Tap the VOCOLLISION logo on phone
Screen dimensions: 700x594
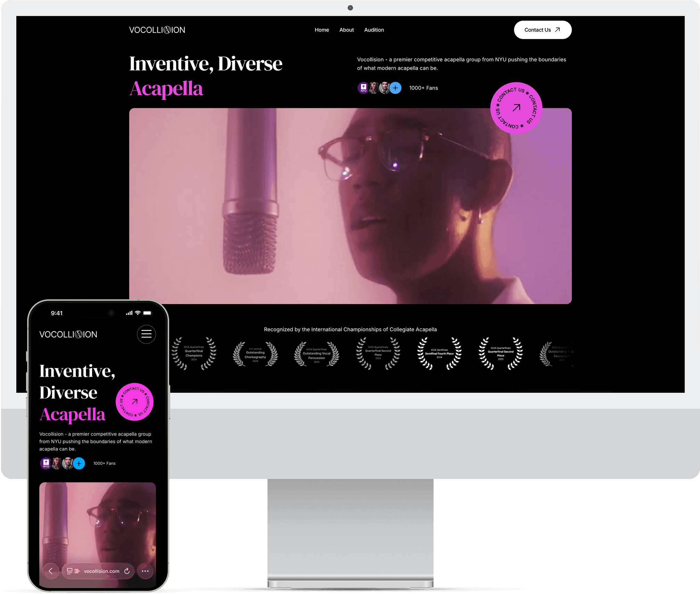68,334
